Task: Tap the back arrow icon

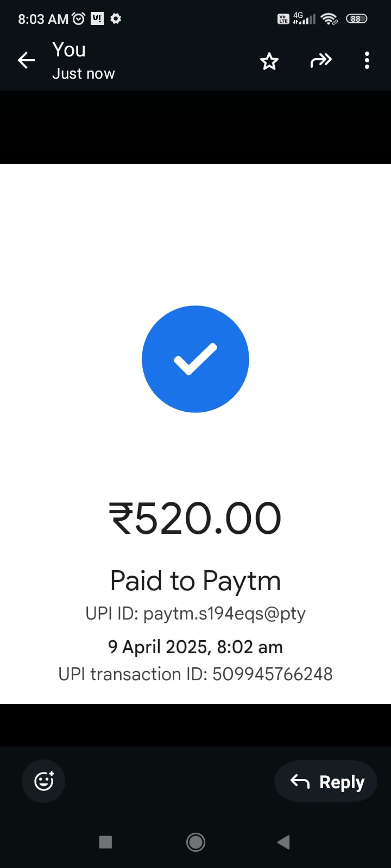Action: click(26, 60)
